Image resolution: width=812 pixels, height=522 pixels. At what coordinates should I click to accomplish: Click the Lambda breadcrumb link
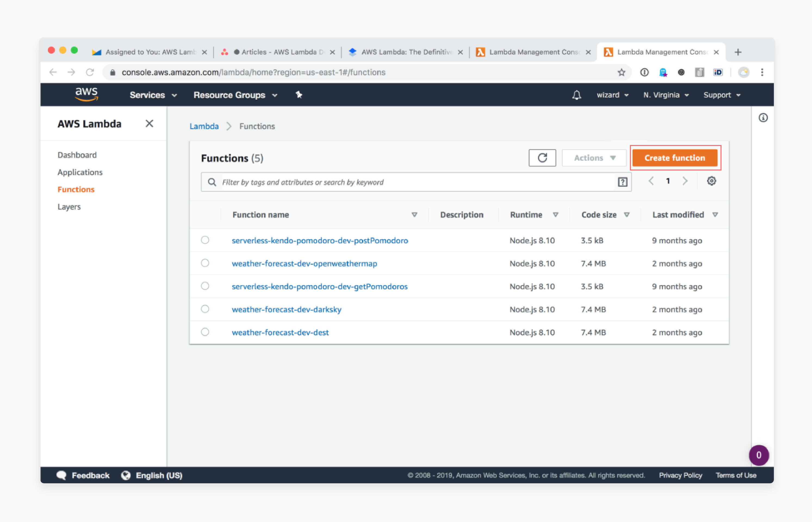coord(204,126)
